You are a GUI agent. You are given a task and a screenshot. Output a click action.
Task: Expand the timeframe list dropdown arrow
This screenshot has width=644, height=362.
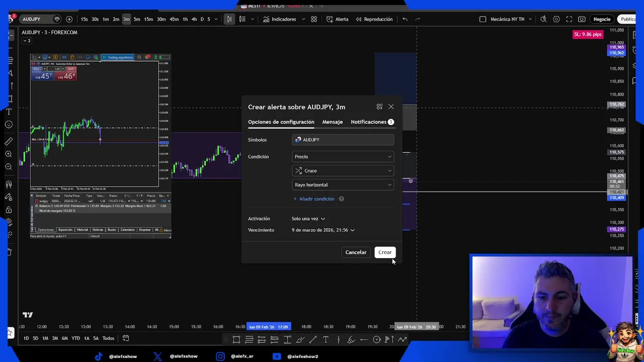click(x=216, y=19)
